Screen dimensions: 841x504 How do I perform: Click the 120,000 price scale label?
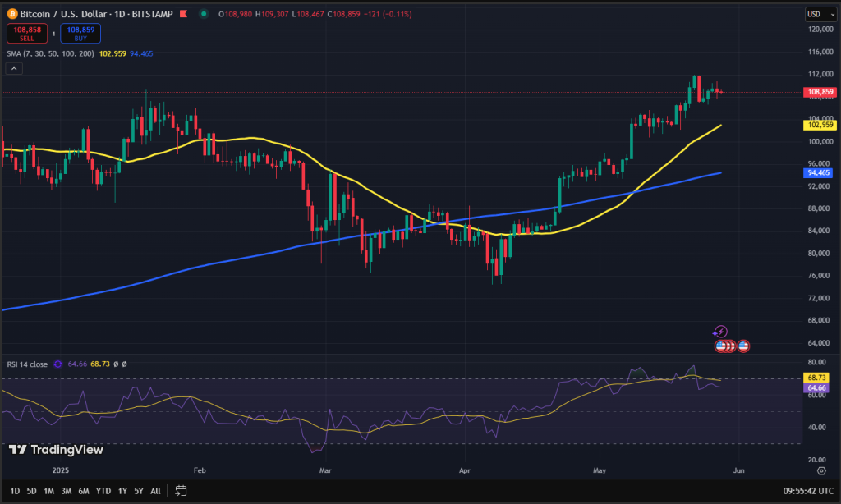[x=820, y=29]
